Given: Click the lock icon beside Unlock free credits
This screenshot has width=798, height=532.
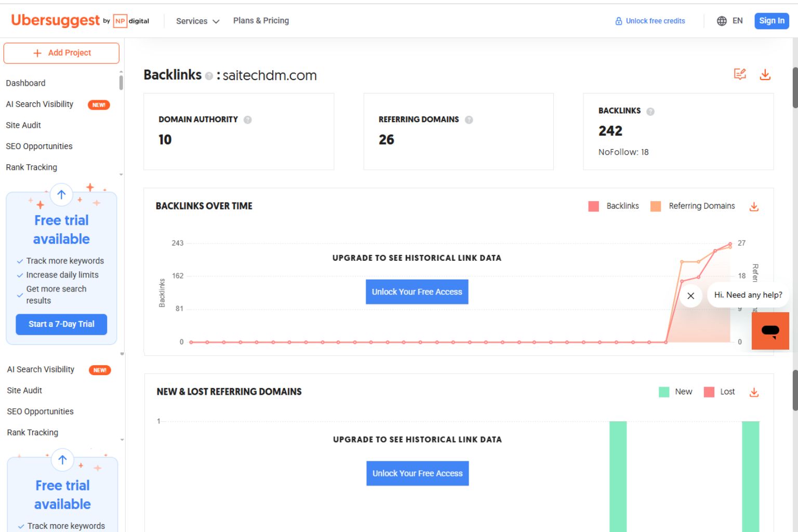Looking at the screenshot, I should point(618,21).
